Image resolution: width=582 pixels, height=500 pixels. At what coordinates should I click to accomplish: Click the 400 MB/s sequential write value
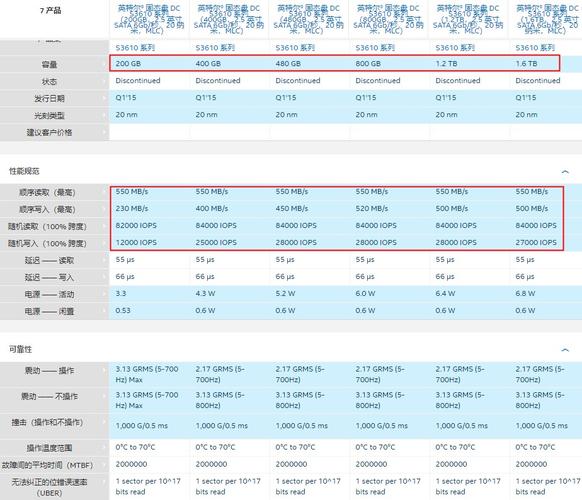tap(212, 209)
